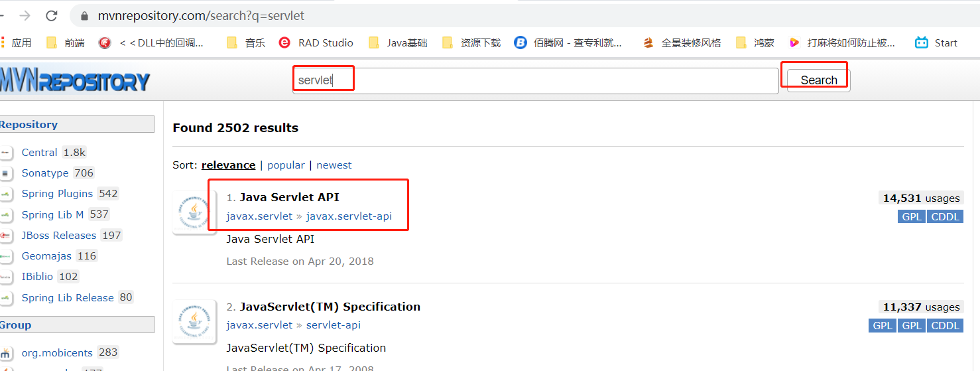Click the Central repository icon
This screenshot has height=371, width=980.
coord(5,153)
